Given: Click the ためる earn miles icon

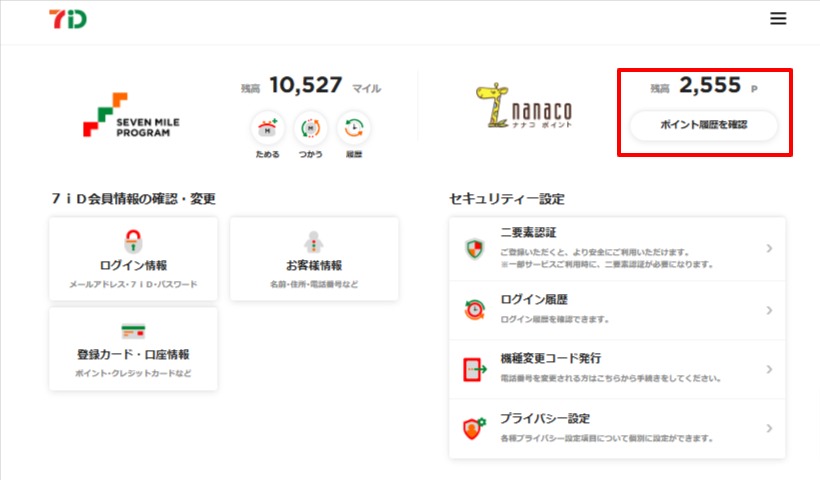Looking at the screenshot, I should click(267, 127).
